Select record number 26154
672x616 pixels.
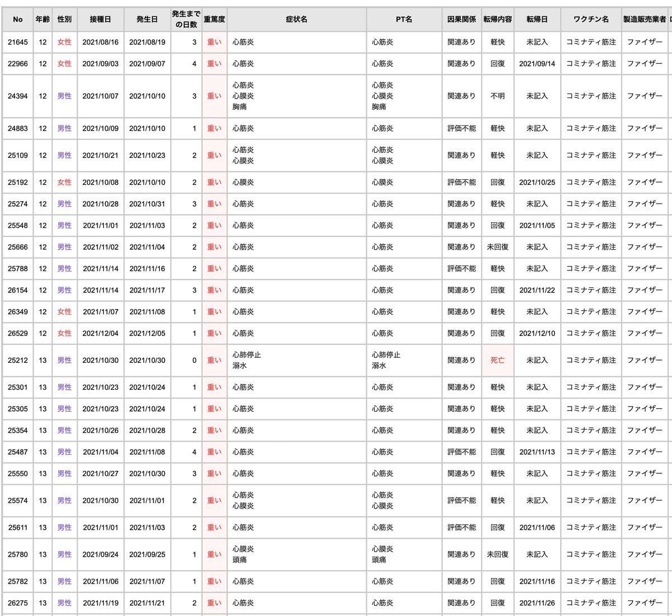[x=18, y=290]
